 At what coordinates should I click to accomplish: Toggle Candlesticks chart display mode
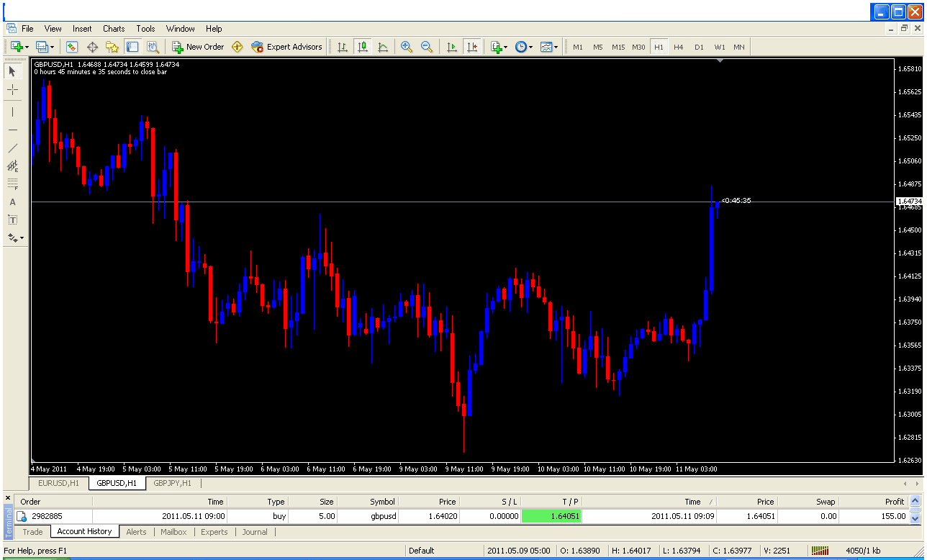coord(363,47)
